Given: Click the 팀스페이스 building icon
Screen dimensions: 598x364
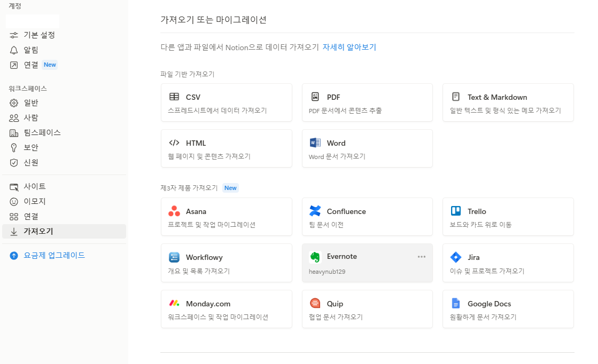Looking at the screenshot, I should [x=14, y=133].
